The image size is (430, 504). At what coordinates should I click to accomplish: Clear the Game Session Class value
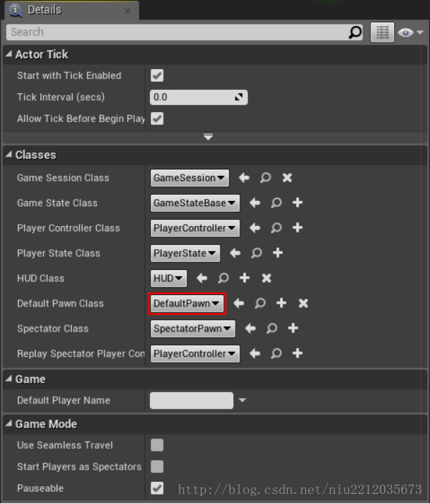click(x=287, y=178)
